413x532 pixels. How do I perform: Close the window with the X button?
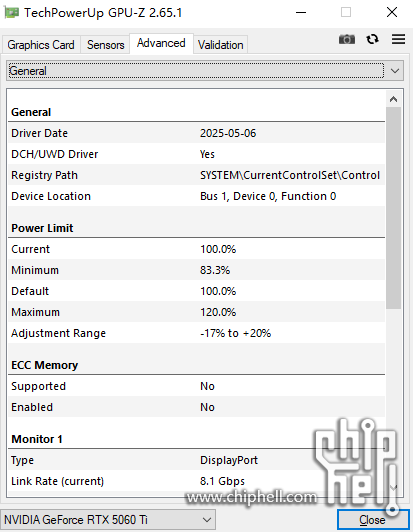coord(392,13)
